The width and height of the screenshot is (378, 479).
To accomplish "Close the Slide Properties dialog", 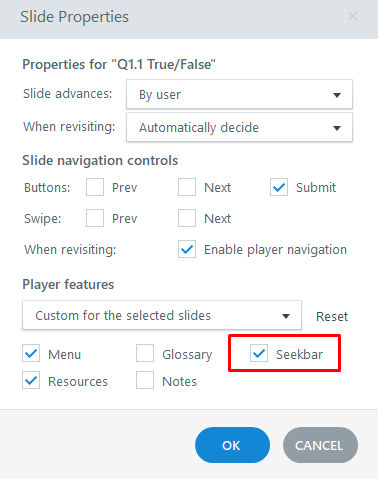I will coord(353,16).
